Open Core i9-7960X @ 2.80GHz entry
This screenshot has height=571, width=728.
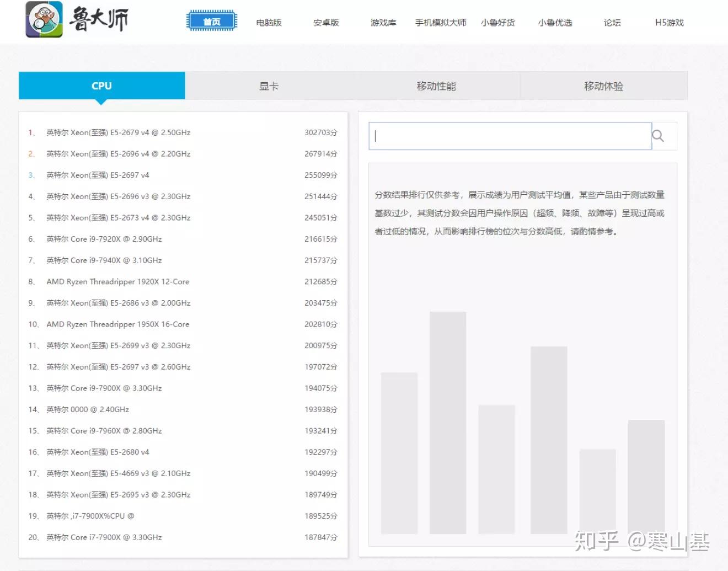click(183, 431)
